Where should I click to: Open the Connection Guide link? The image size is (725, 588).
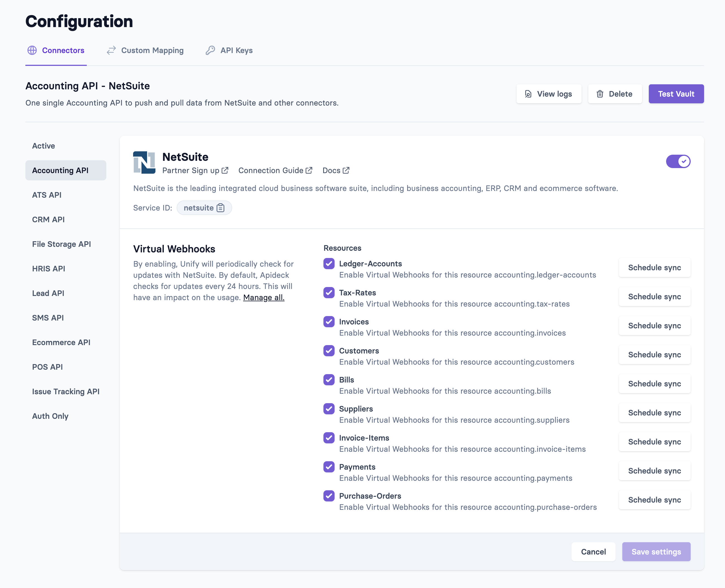(x=275, y=170)
